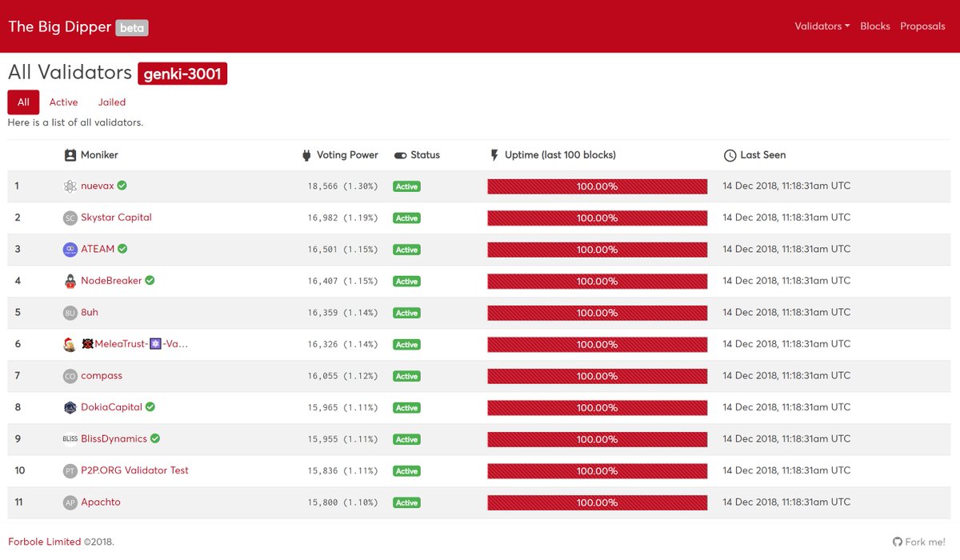Image resolution: width=960 pixels, height=560 pixels.
Task: Click voting power 16,501 (1.15%)
Action: click(x=342, y=250)
